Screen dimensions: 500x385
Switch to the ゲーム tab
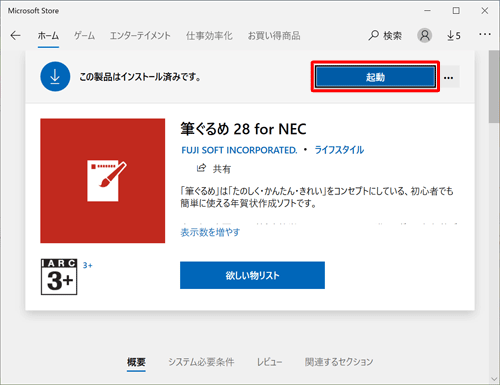point(84,36)
